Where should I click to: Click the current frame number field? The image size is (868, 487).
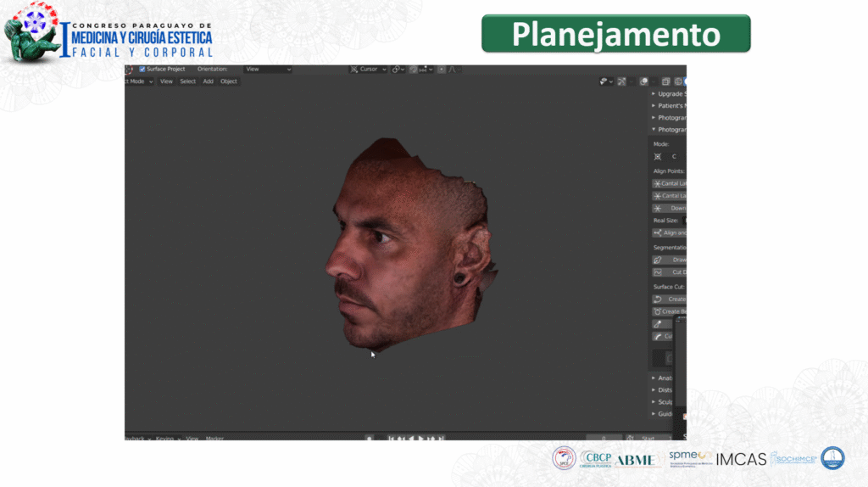(x=604, y=439)
